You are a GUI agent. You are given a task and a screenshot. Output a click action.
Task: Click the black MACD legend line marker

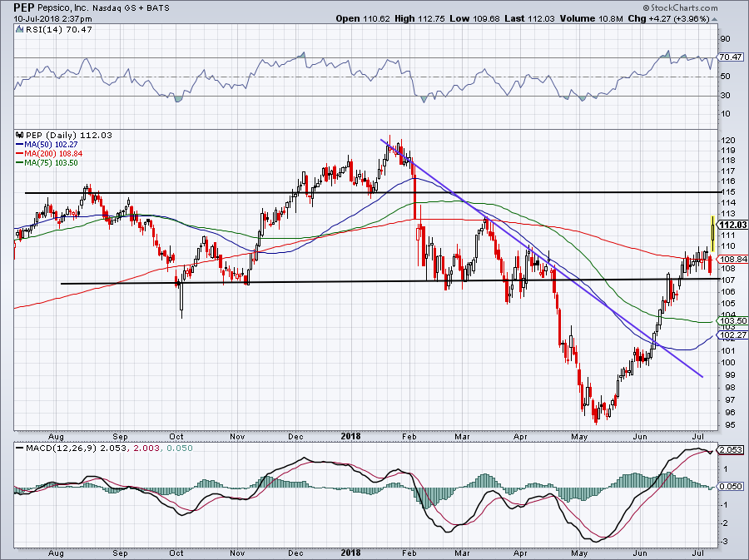pyautogui.click(x=20, y=448)
